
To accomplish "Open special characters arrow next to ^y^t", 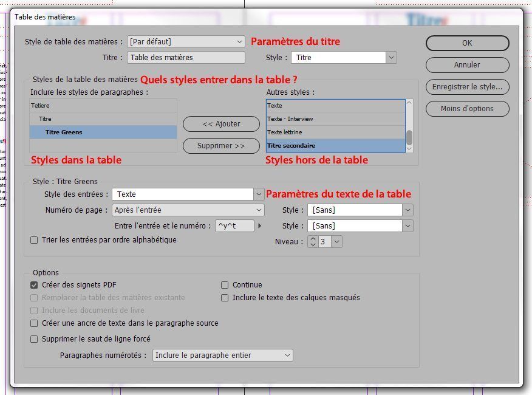I will click(259, 225).
